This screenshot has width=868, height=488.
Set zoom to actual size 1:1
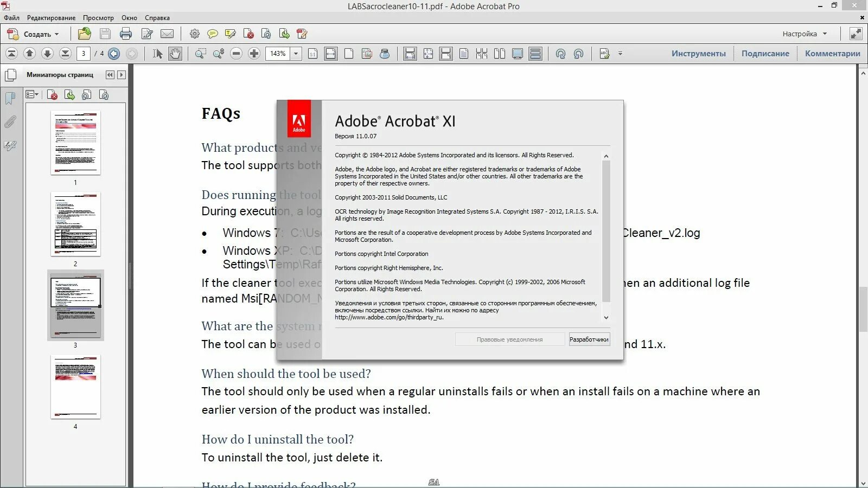pyautogui.click(x=312, y=53)
